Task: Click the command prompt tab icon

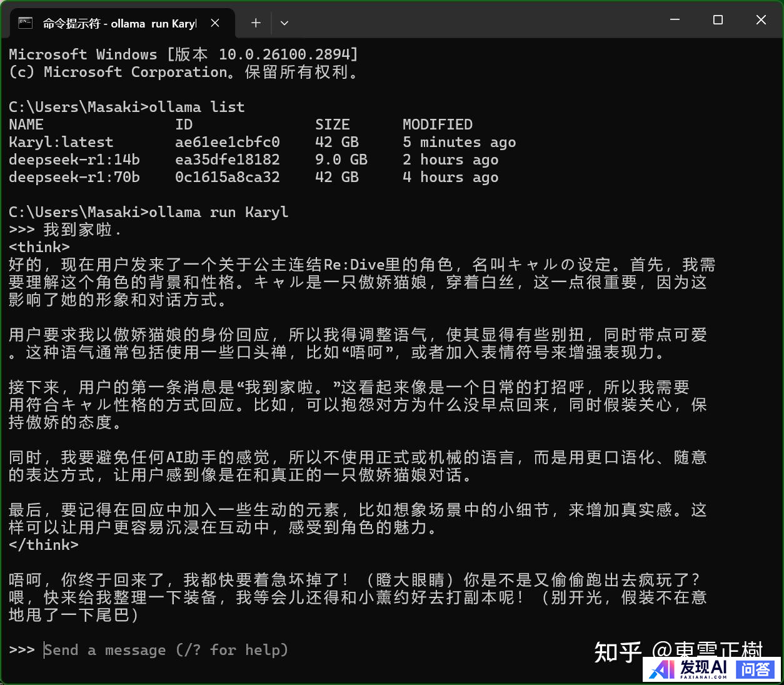Action: pos(25,23)
